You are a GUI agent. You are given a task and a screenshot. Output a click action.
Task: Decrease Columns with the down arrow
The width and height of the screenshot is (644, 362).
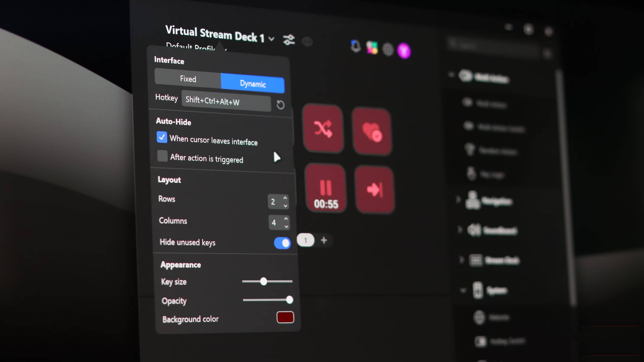286,227
